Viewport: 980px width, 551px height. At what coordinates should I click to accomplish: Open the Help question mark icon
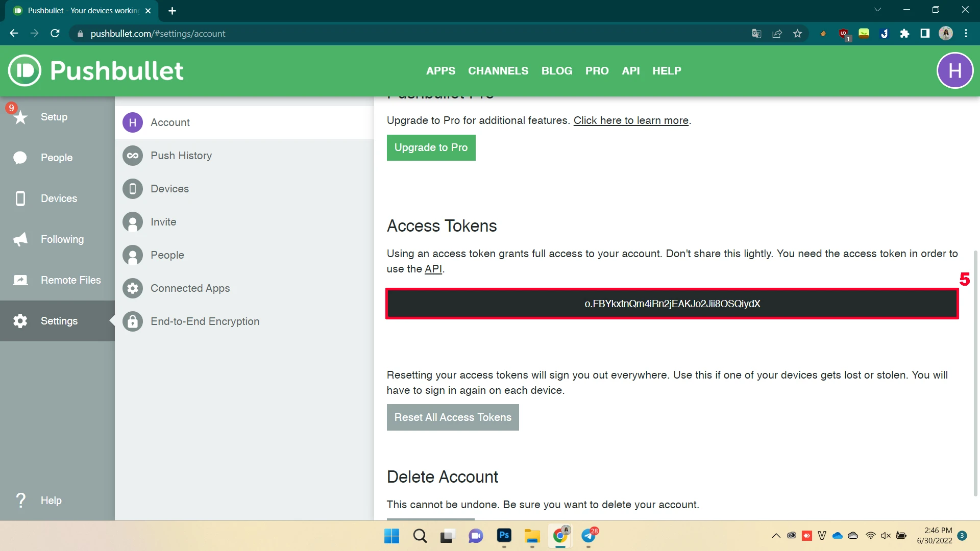pos(20,500)
